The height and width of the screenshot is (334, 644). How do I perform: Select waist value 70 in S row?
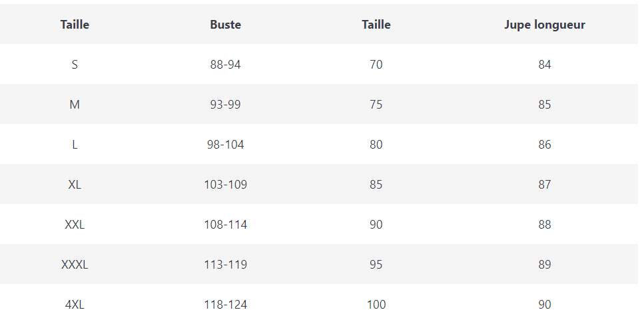[376, 65]
